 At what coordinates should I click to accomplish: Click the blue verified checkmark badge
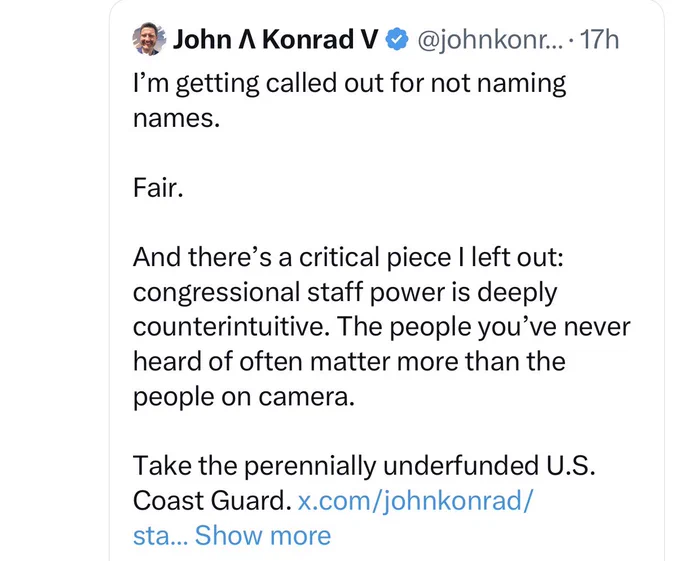[397, 39]
